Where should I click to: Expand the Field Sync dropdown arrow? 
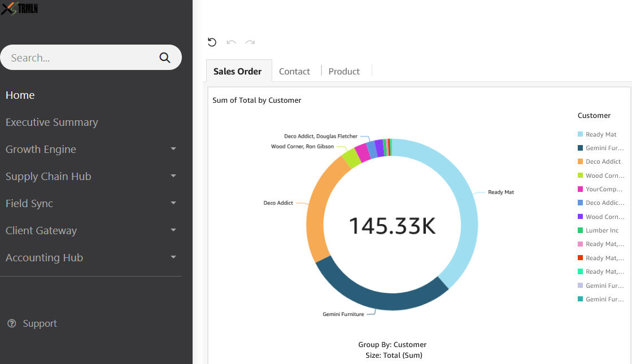coord(173,203)
